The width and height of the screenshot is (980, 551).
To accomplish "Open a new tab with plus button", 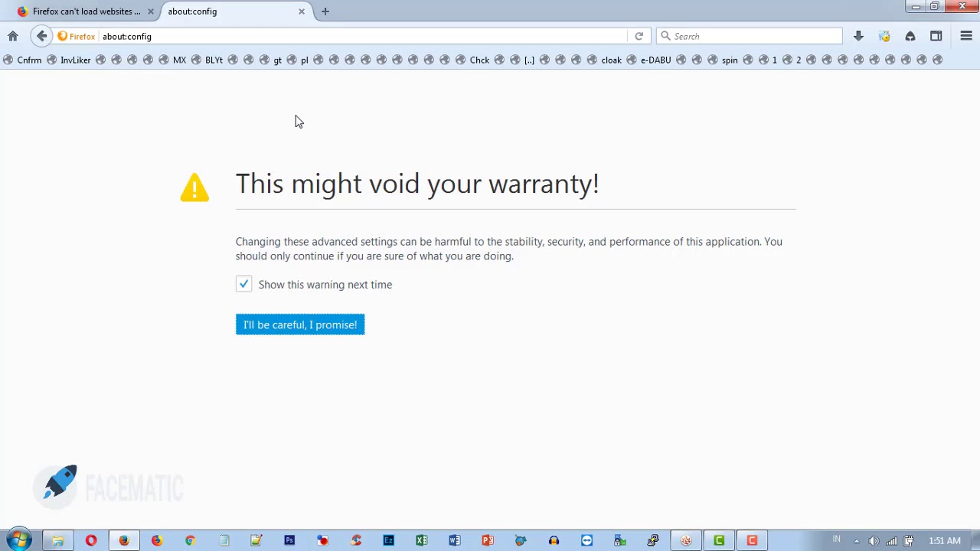I will tap(325, 11).
